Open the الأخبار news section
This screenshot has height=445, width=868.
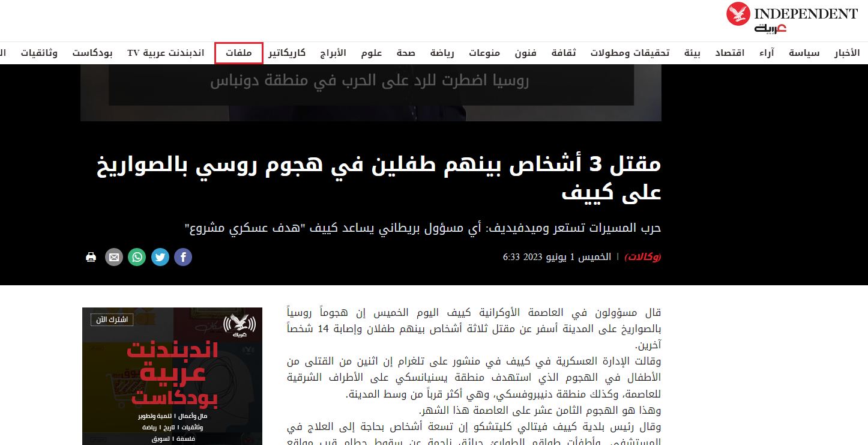tap(846, 53)
